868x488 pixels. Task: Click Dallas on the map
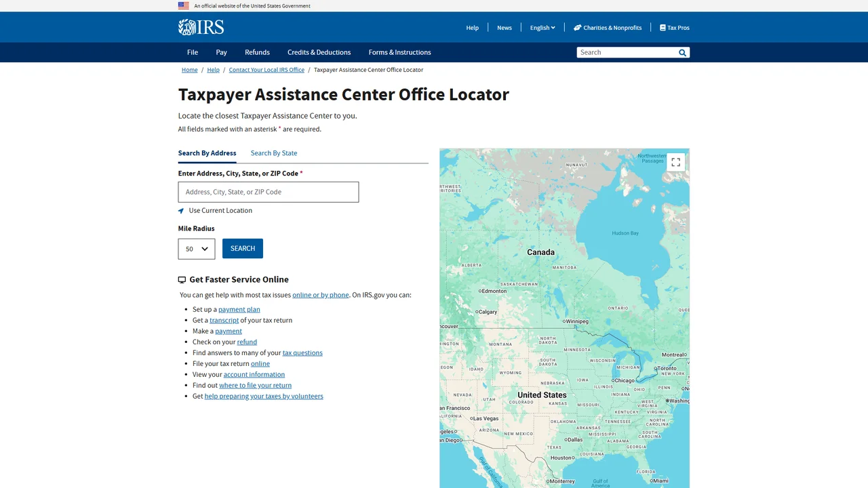[574, 439]
